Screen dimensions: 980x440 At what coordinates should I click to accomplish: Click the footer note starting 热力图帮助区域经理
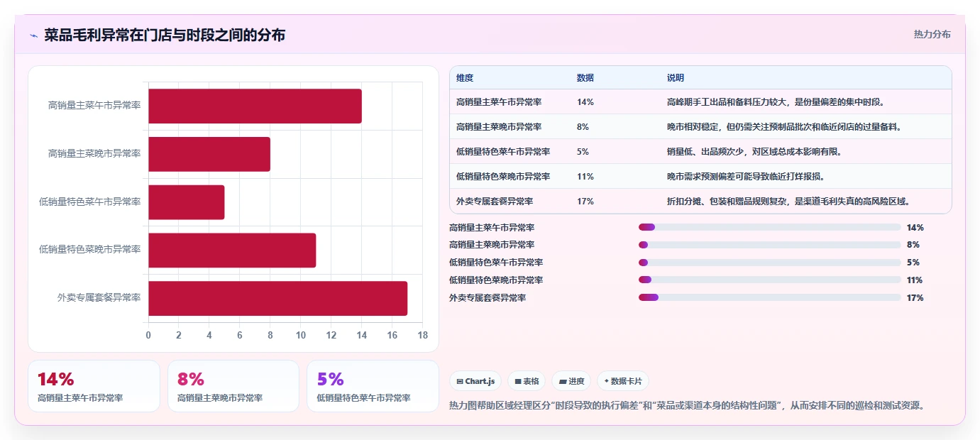coord(688,406)
